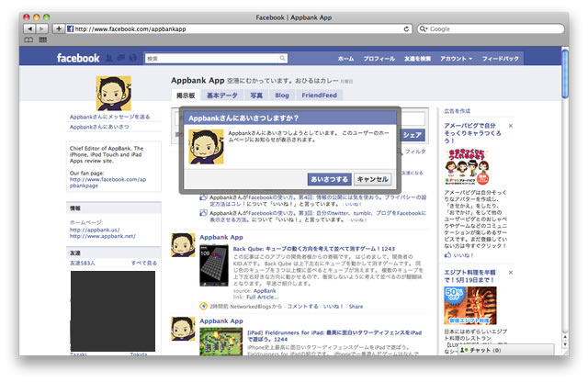
Task: Click the Egyptian pharaoh ad image
Action: coord(470,306)
